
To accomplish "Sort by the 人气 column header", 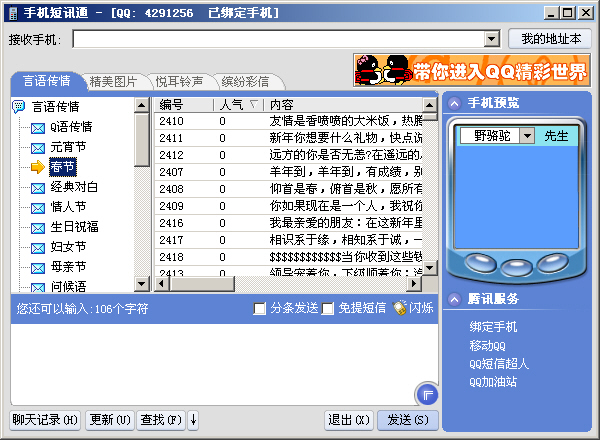I will (238, 104).
